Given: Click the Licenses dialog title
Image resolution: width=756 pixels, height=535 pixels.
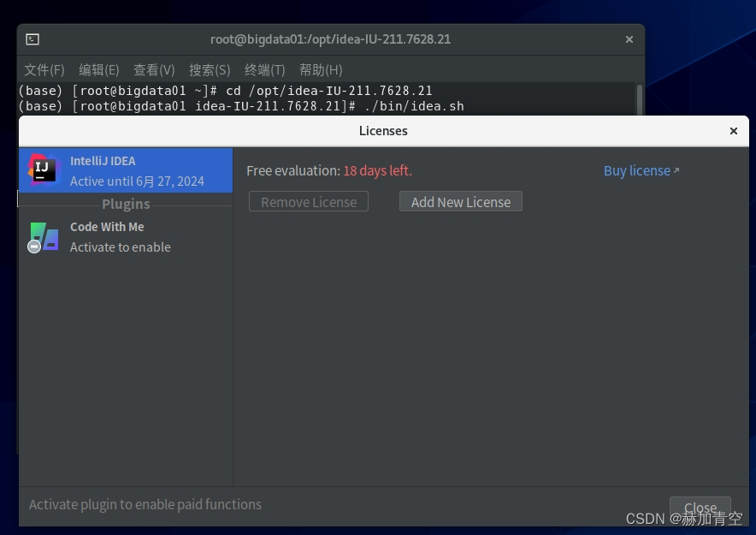Looking at the screenshot, I should point(383,131).
